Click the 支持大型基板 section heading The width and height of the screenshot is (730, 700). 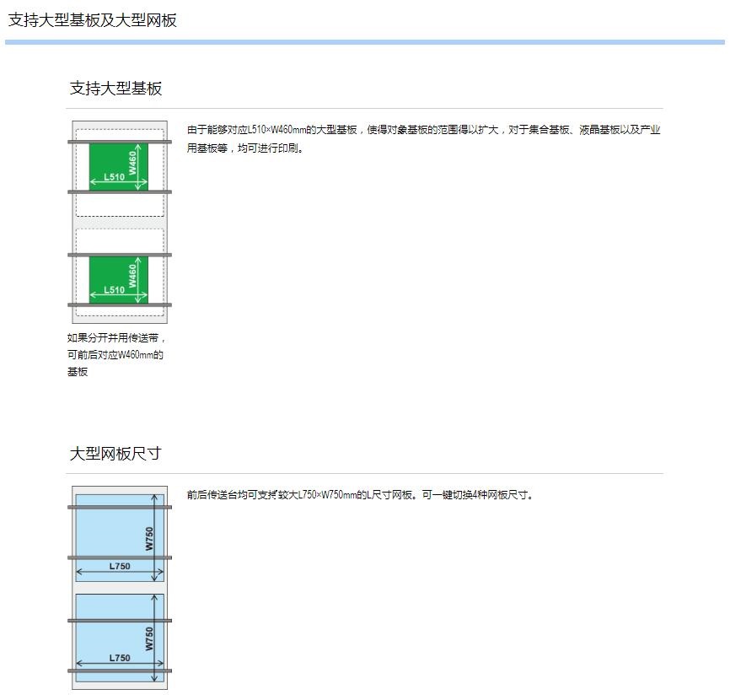(x=115, y=89)
